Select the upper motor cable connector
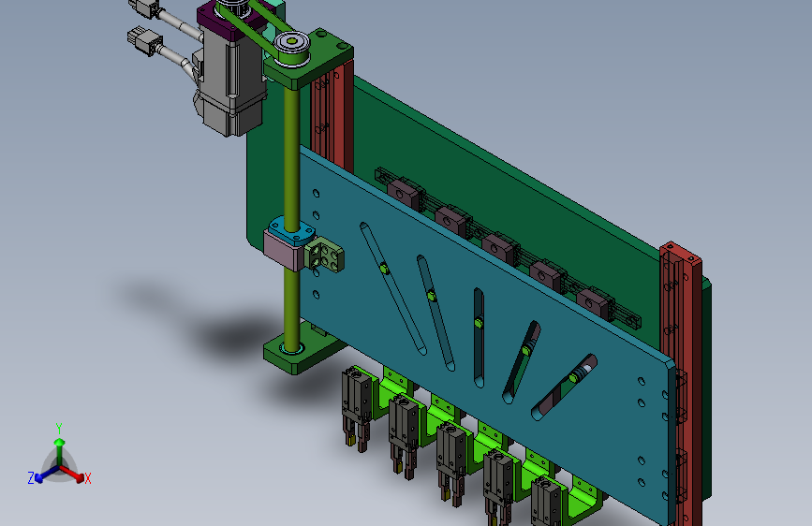Image resolution: width=812 pixels, height=526 pixels. 145,8
